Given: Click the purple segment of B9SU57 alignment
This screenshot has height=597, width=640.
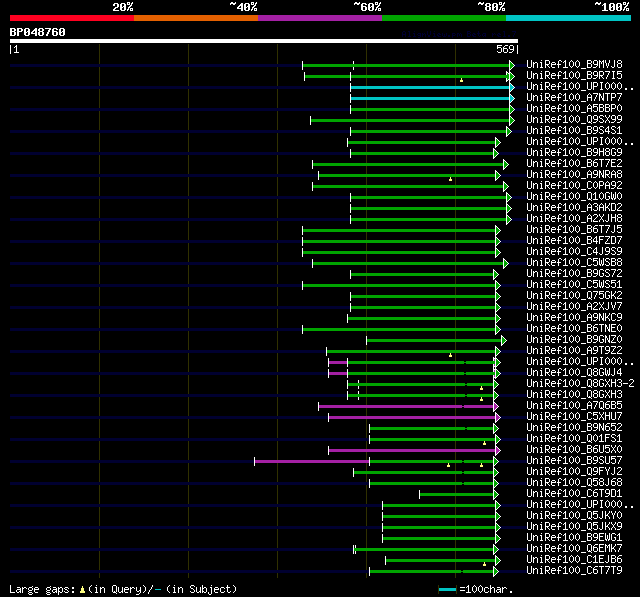Looking at the screenshot, I should coord(312,462).
